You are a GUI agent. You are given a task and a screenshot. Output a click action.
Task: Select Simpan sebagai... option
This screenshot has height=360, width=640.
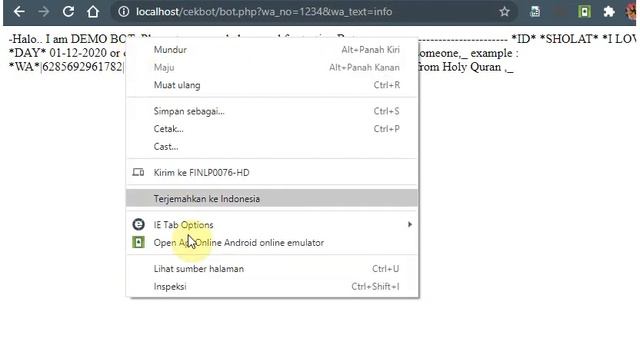click(x=272, y=111)
